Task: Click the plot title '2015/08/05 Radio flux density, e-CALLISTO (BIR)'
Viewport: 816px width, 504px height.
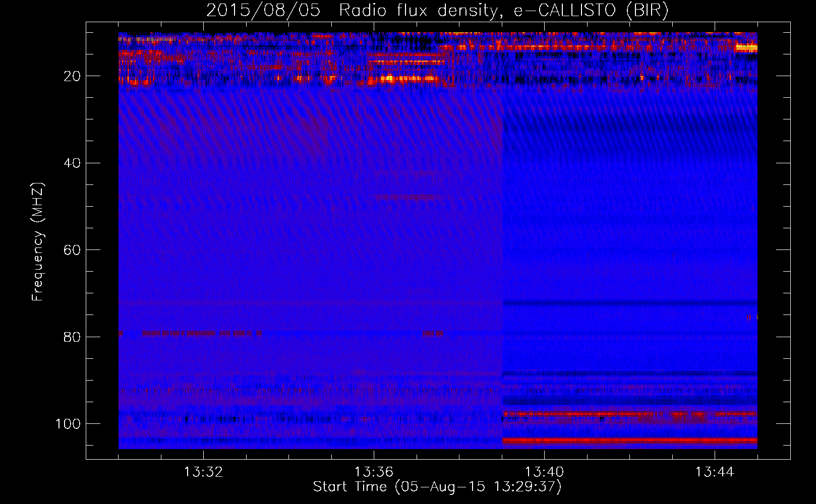Action: coord(437,10)
